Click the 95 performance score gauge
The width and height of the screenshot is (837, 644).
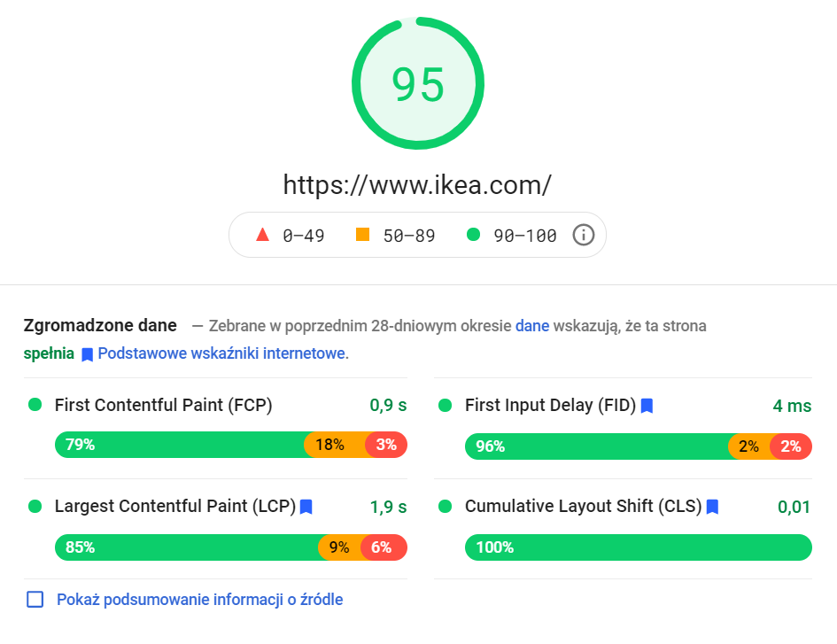pos(418,83)
